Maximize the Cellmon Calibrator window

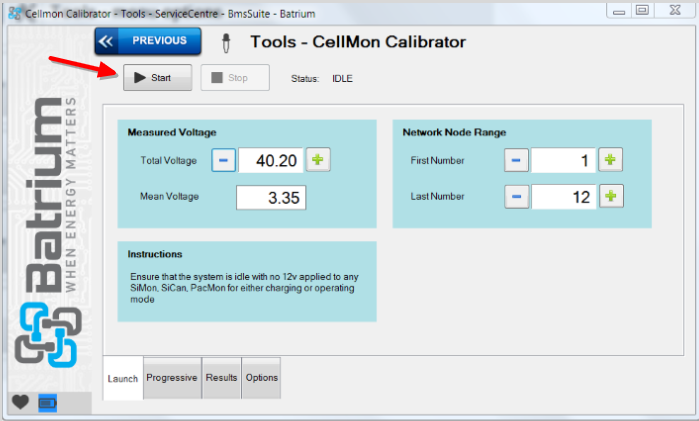tap(642, 10)
